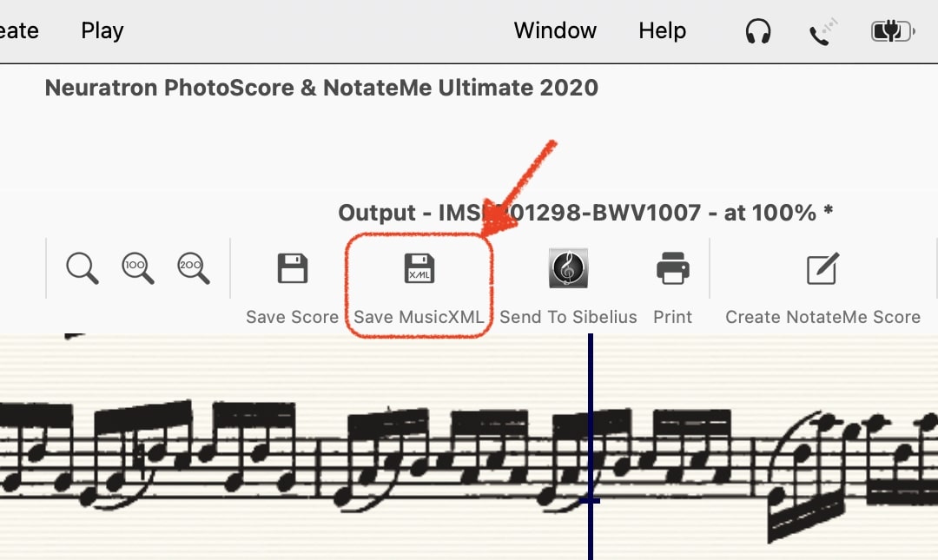The width and height of the screenshot is (938, 560).
Task: Click the headphones icon in menu bar
Action: pyautogui.click(x=758, y=32)
